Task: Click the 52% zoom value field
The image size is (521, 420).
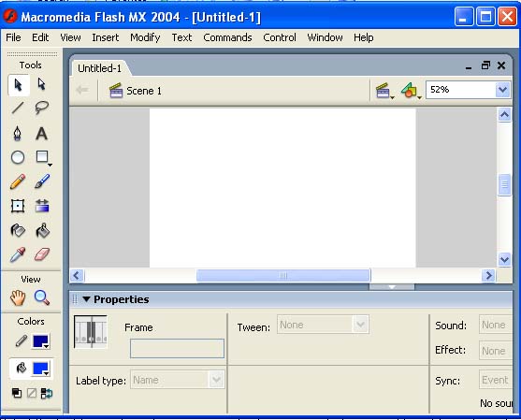Action: [460, 90]
